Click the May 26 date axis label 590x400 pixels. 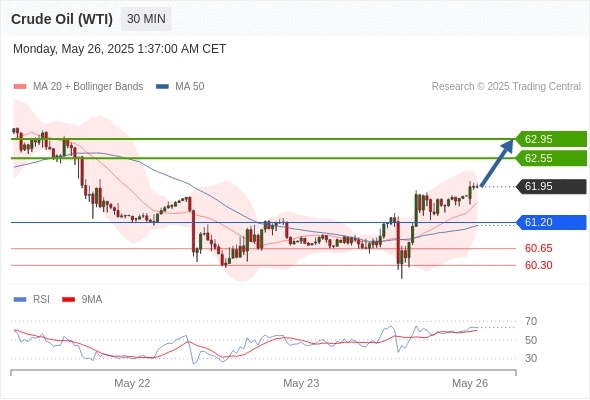pos(470,383)
